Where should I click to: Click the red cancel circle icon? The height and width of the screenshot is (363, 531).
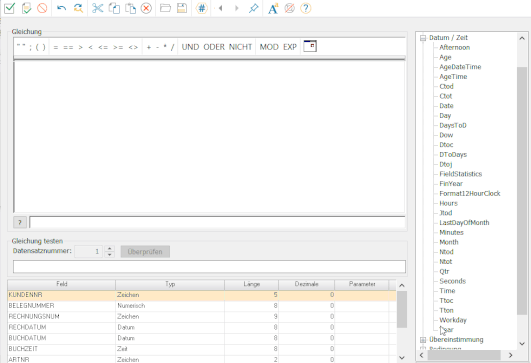click(x=42, y=8)
